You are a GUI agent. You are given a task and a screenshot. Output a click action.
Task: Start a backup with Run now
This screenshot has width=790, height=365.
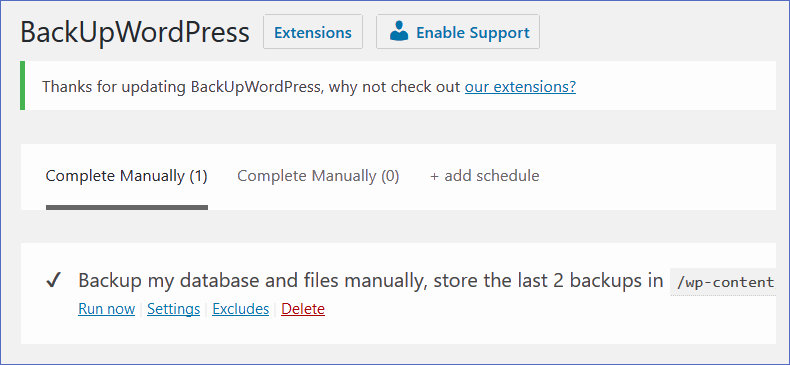click(107, 309)
